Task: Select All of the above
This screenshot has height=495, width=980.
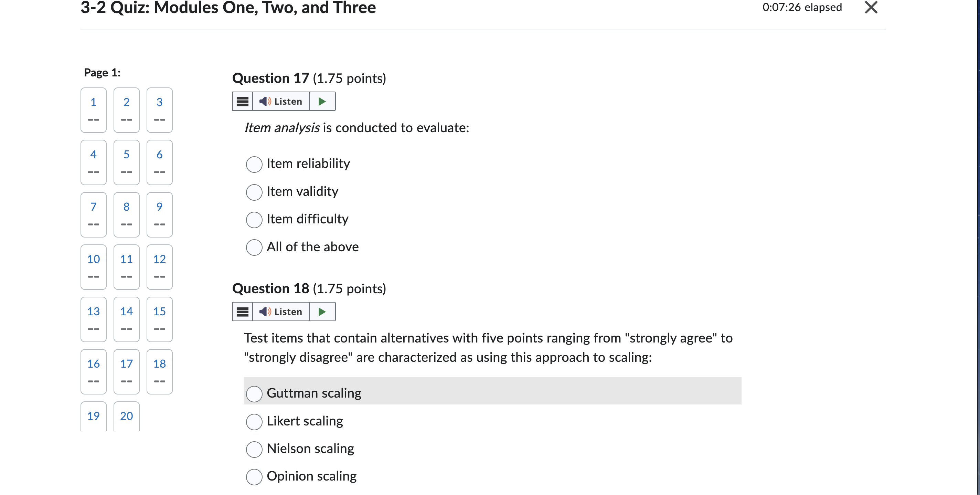Action: [254, 248]
